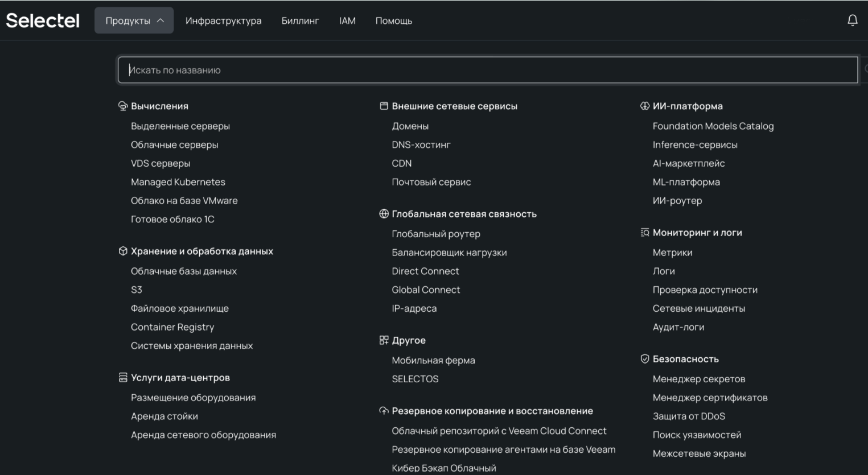Choose Аренда стойки

click(x=164, y=416)
